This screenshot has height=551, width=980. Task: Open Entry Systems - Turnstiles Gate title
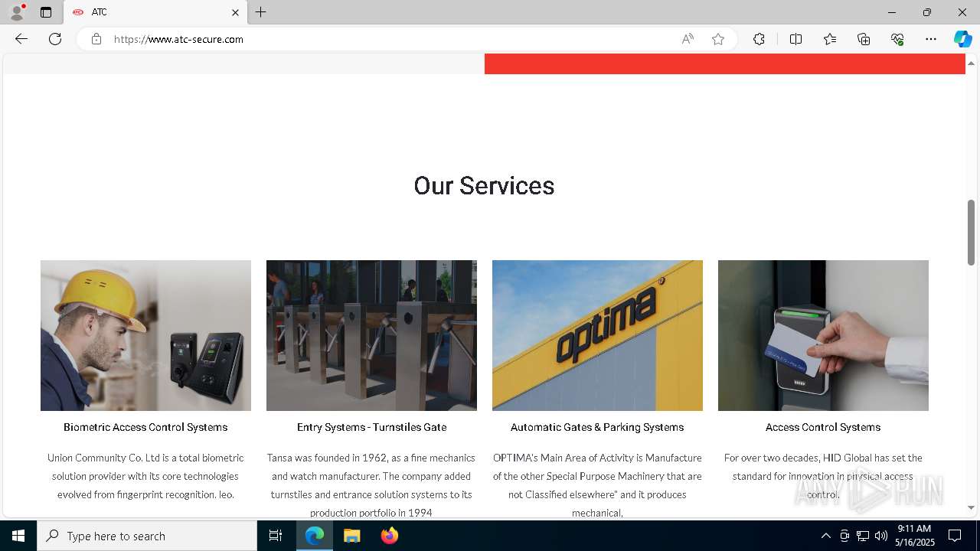[x=371, y=427]
